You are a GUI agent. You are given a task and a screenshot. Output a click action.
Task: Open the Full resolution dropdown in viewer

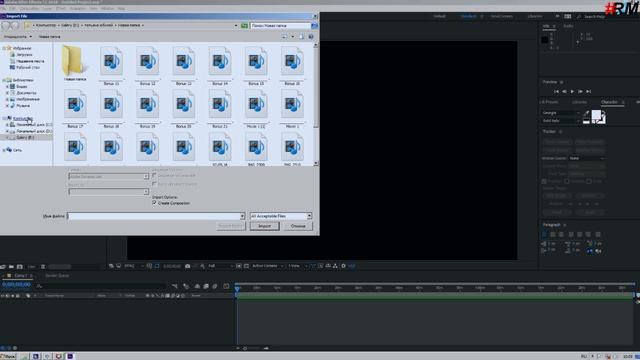pos(220,266)
